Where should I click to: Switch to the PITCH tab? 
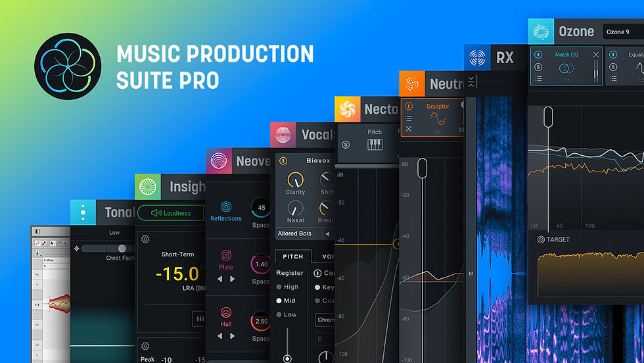tap(293, 256)
